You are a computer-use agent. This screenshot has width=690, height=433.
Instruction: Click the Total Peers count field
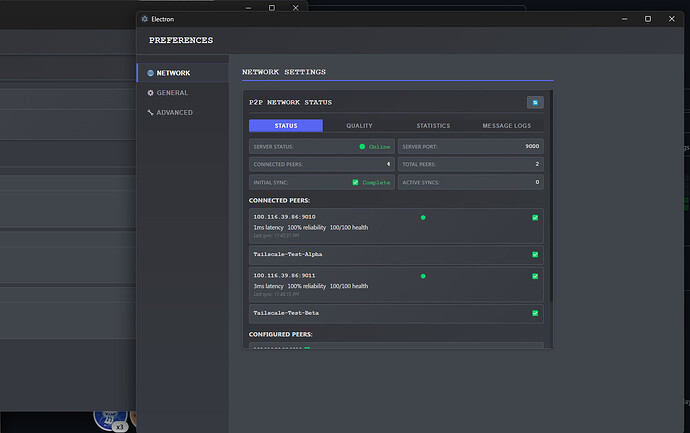[471, 164]
